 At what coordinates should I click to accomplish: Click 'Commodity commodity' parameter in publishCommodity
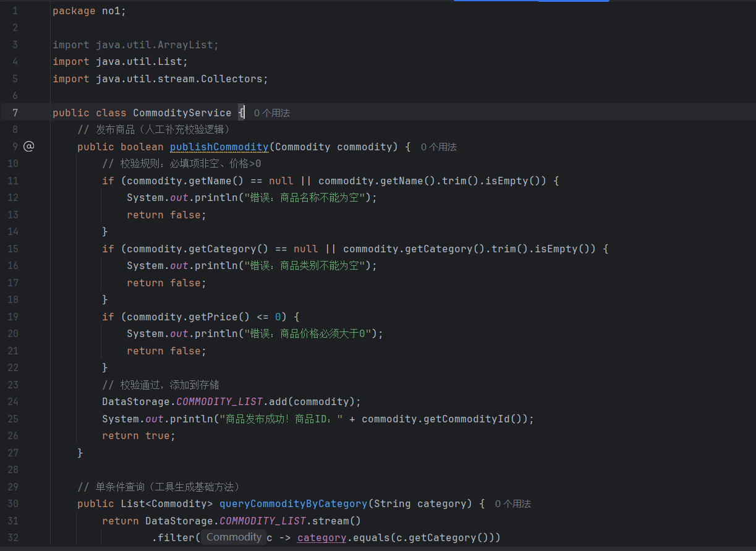[x=334, y=147]
